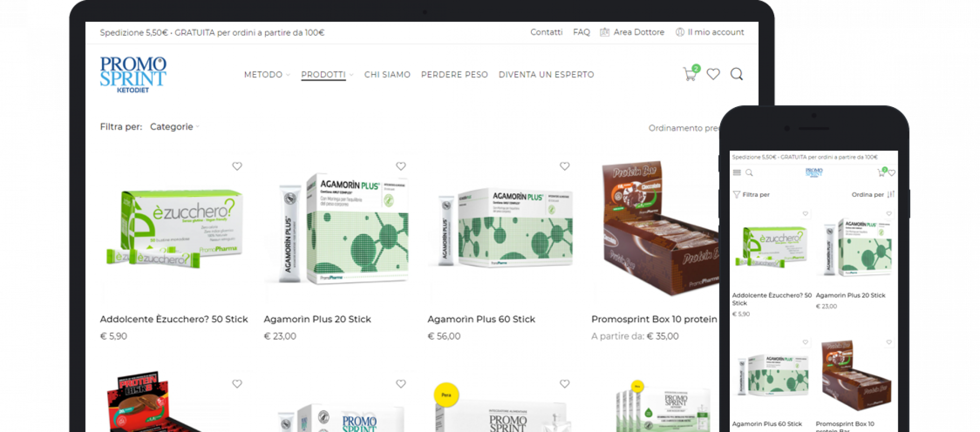Expand the Categorie filter dropdown
Image resolution: width=980 pixels, height=432 pixels.
174,126
